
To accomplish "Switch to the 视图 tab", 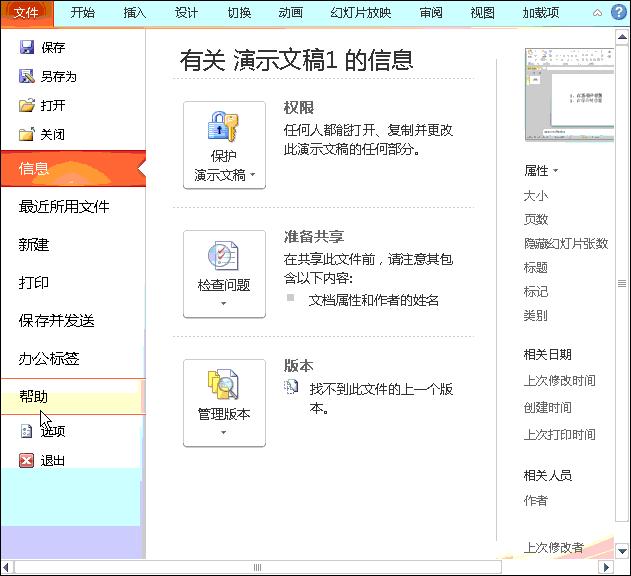I will (483, 12).
